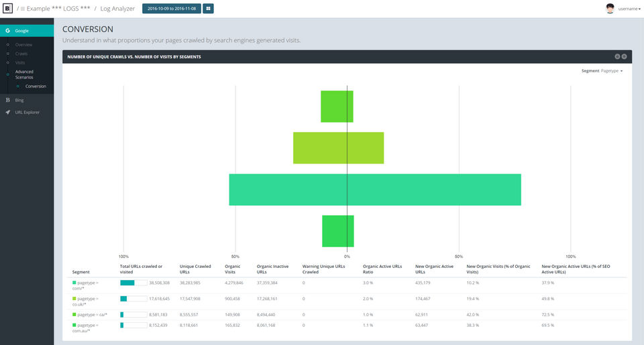
Task: Click the progress bar next to 8,581,183
Action: (x=133, y=315)
